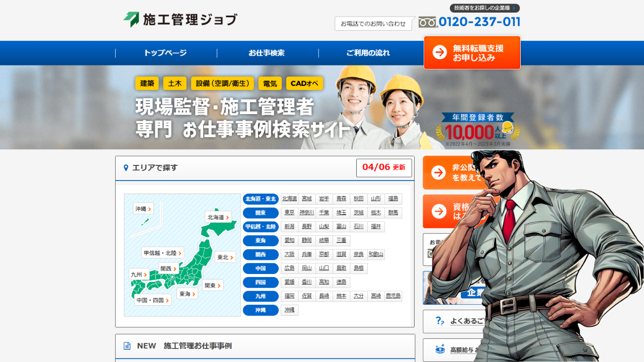Click the arrow icon on 無料転職支援 button

tap(440, 52)
